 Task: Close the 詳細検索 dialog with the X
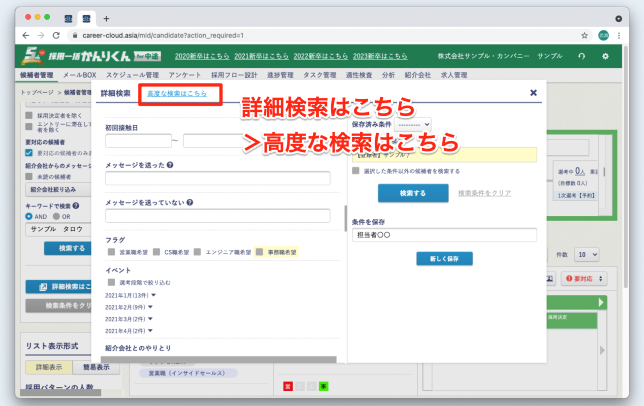(534, 93)
